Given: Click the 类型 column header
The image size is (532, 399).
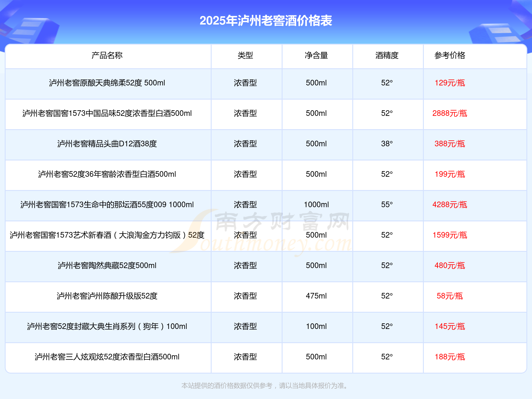Looking at the screenshot, I should [x=245, y=55].
